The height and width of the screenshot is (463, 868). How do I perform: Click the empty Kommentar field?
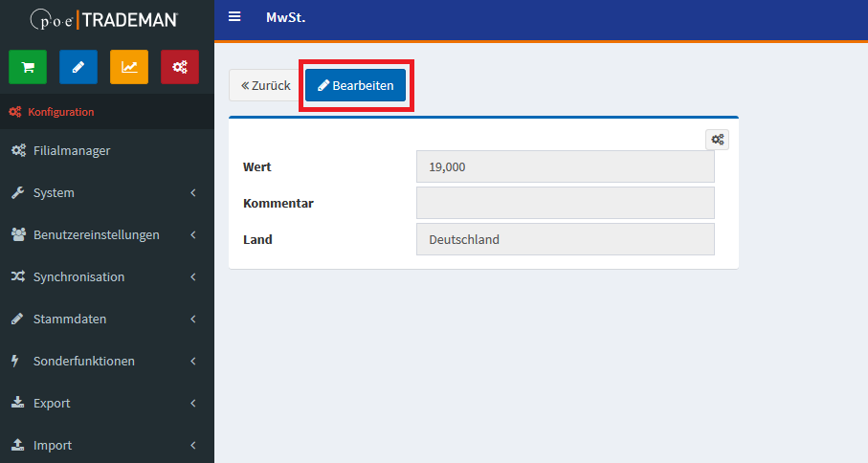[565, 203]
